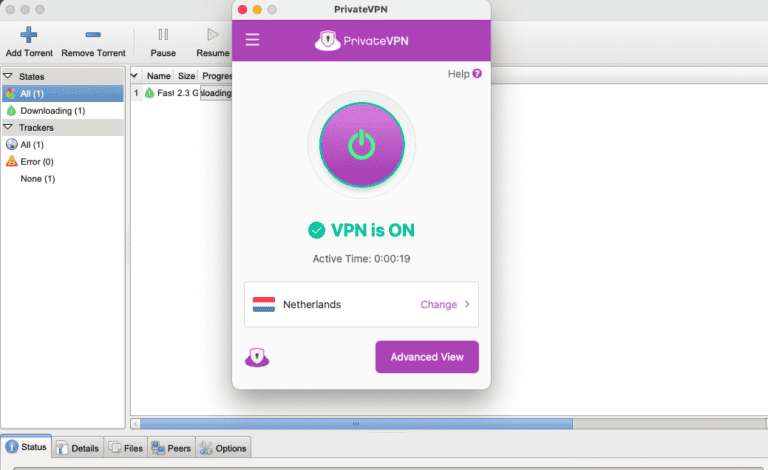Select Error (0) tracker filter

pyautogui.click(x=63, y=162)
